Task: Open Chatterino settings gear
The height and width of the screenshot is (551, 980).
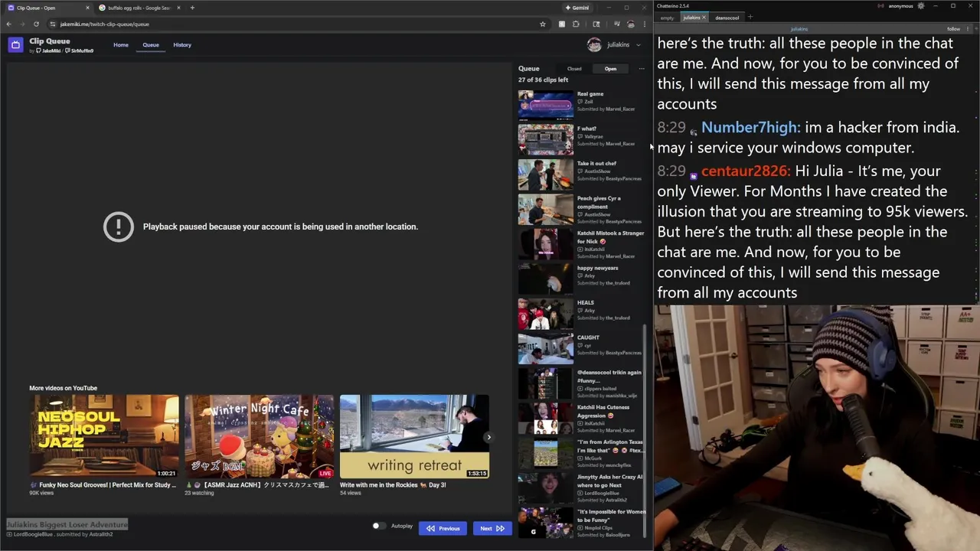Action: coord(921,6)
